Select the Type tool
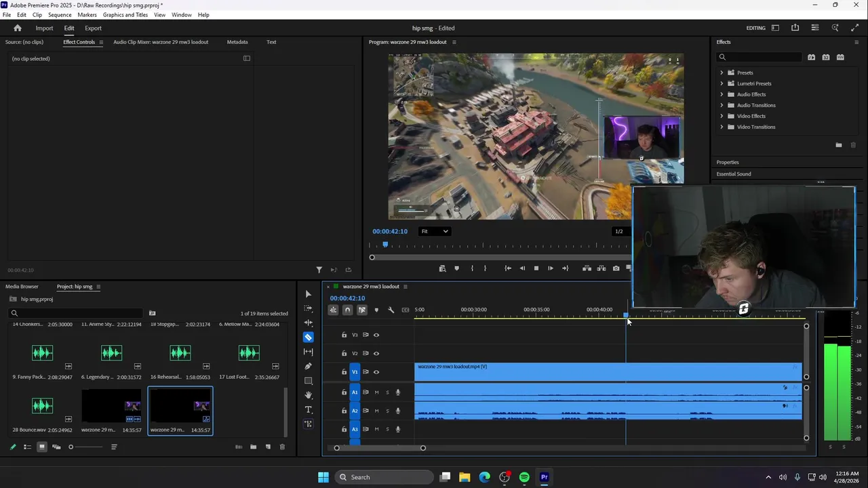The height and width of the screenshot is (488, 868). tap(309, 409)
